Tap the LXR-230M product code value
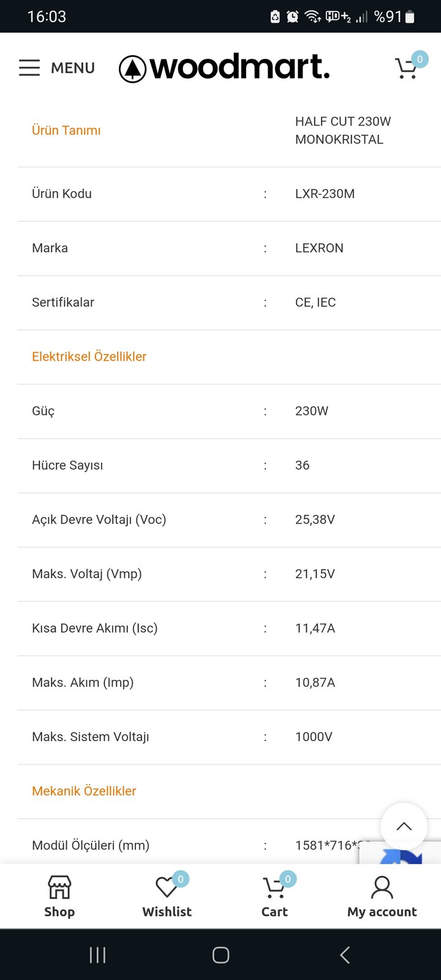Image resolution: width=441 pixels, height=980 pixels. pyautogui.click(x=325, y=194)
